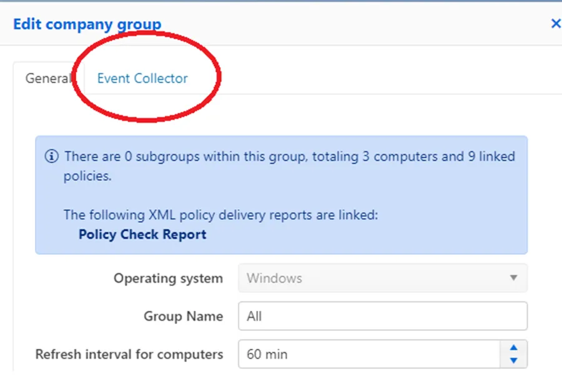Click the text All in Group Name
The height and width of the screenshot is (392, 562).
(x=254, y=316)
